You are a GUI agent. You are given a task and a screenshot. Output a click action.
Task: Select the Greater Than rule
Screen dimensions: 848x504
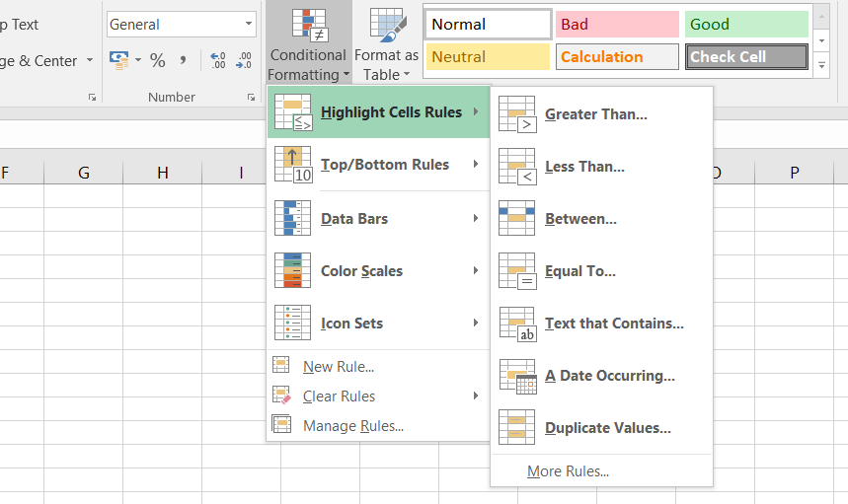[595, 114]
